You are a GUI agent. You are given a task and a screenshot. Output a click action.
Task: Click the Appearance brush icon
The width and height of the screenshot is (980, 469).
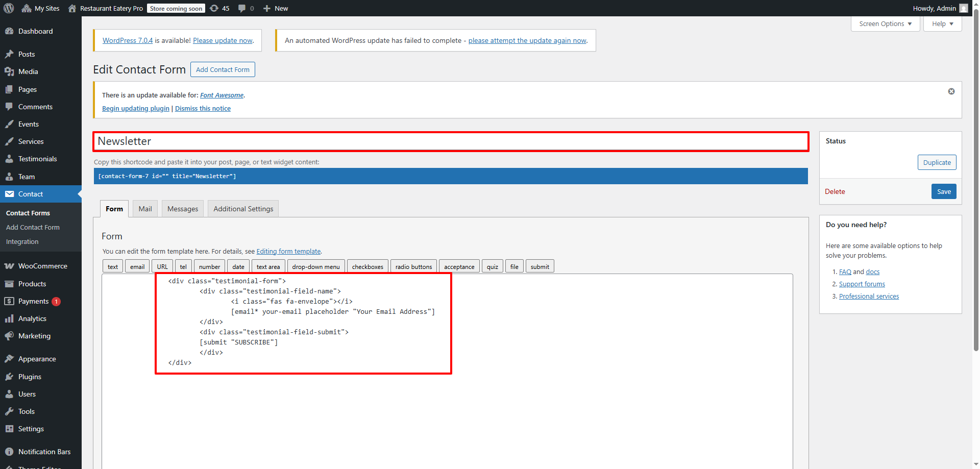coord(9,359)
